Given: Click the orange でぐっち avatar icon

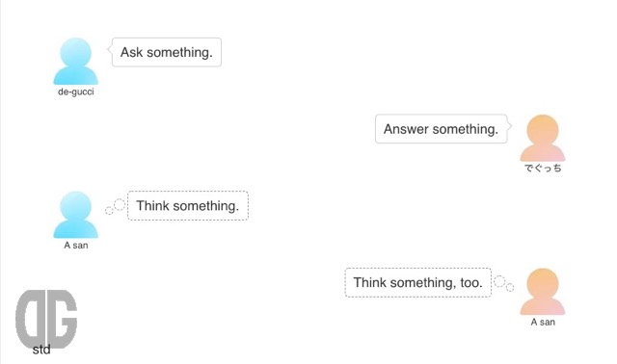Looking at the screenshot, I should (543, 138).
